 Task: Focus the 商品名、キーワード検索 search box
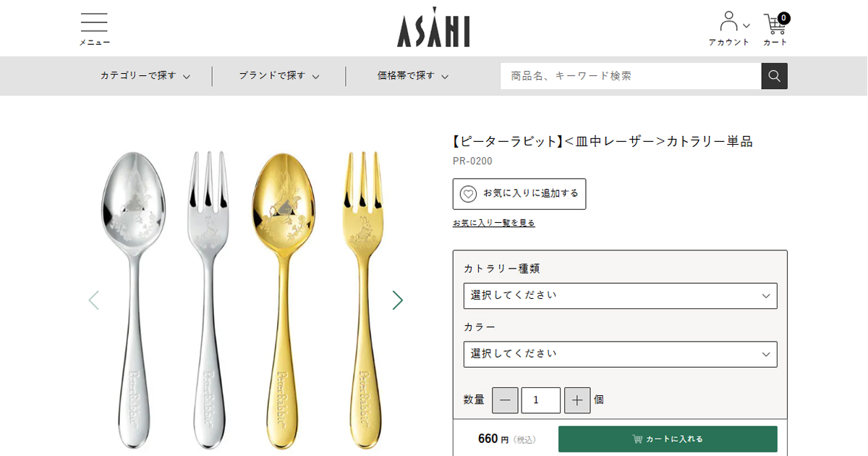(x=630, y=76)
